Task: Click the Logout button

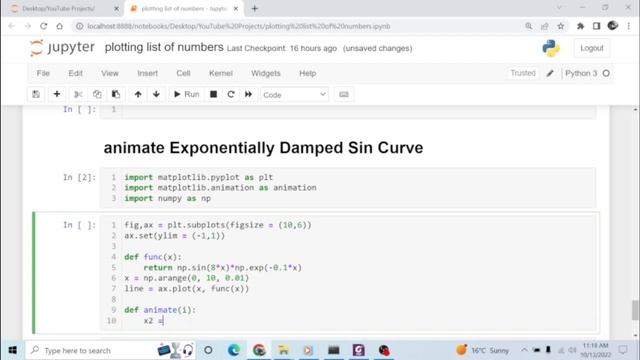Action: 591,48
